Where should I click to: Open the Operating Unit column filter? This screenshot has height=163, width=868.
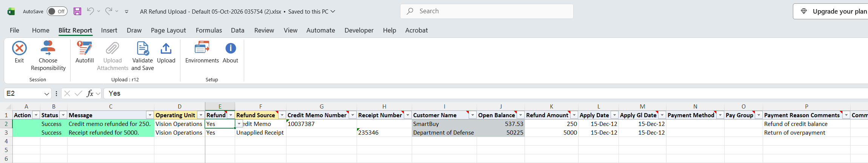[201, 115]
